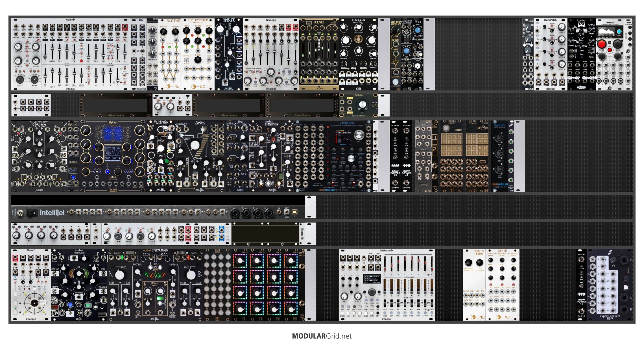This screenshot has width=644, height=342.
Task: Click the Sealegs DRIVE knob
Action: 248,81
